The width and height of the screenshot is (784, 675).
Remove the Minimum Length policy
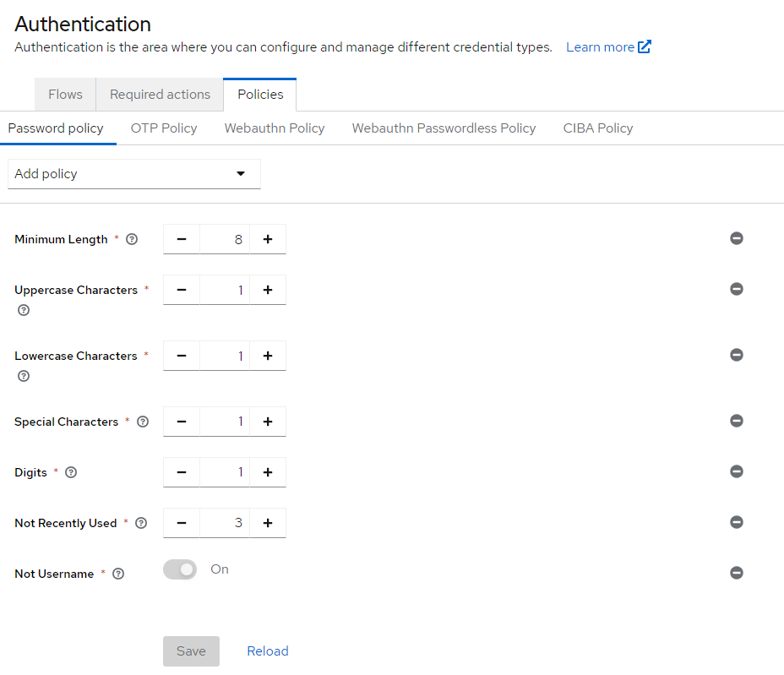pyautogui.click(x=736, y=238)
